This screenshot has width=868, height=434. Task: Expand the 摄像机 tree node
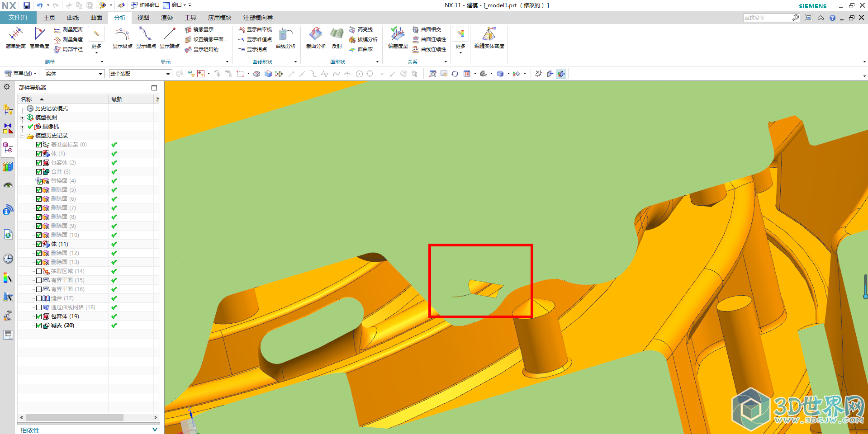(x=22, y=127)
